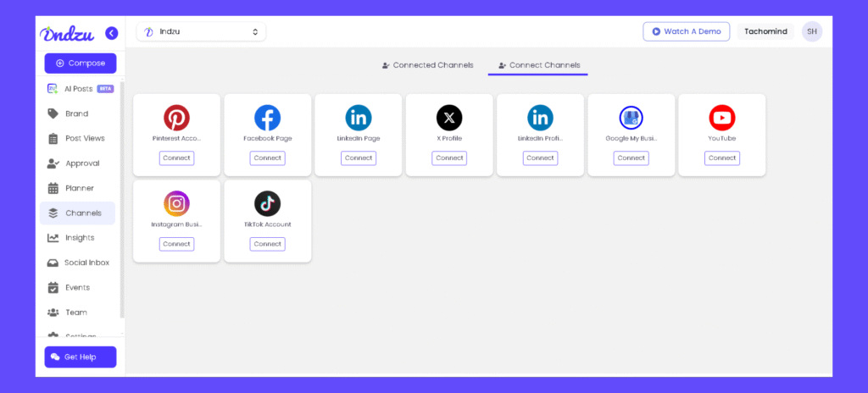Click the Google My Business icon
Image resolution: width=868 pixels, height=393 pixels.
(x=631, y=118)
